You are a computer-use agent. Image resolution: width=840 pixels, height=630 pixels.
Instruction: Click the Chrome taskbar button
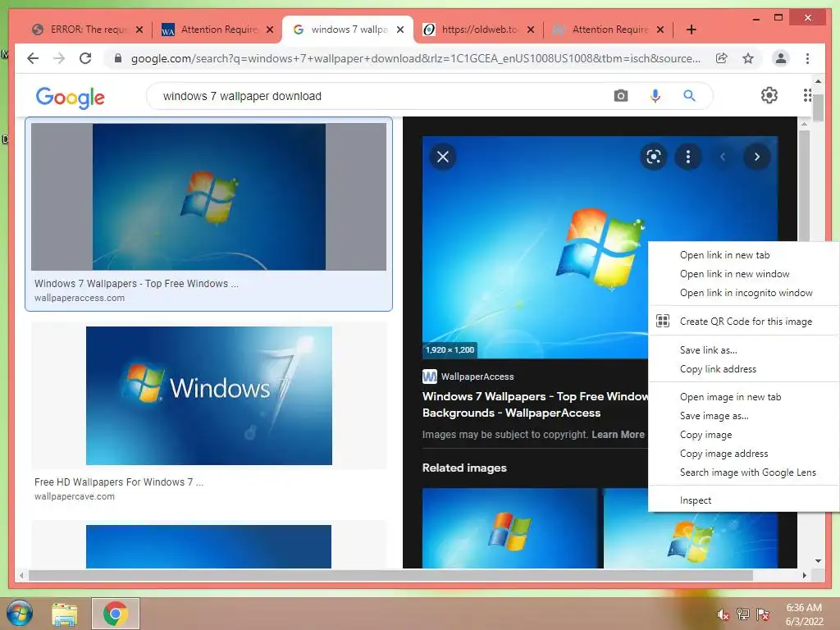(x=115, y=614)
